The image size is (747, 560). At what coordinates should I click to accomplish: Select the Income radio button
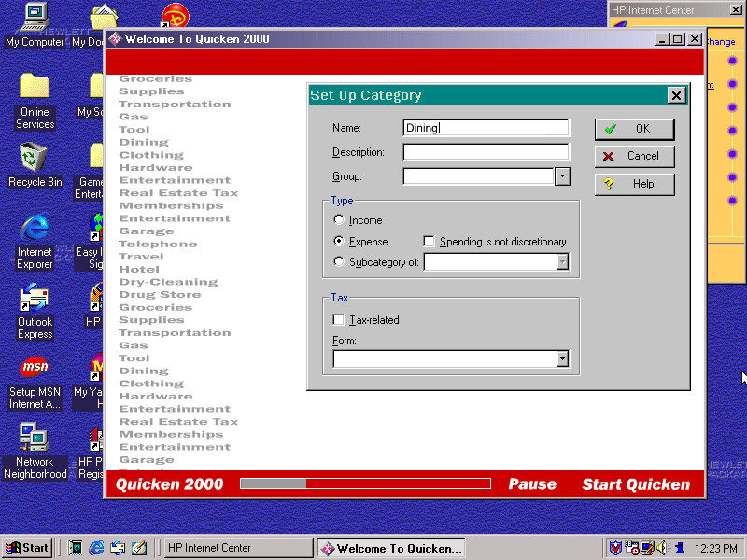(x=339, y=220)
